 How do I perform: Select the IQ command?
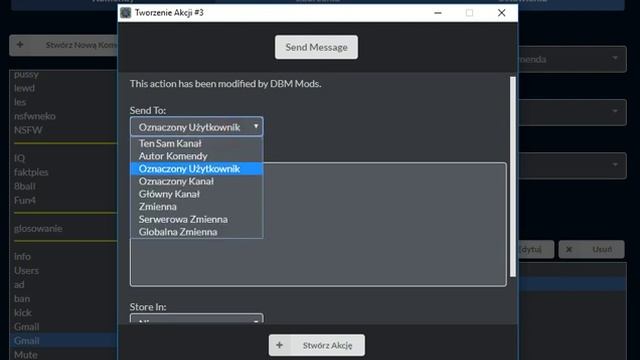click(x=20, y=158)
